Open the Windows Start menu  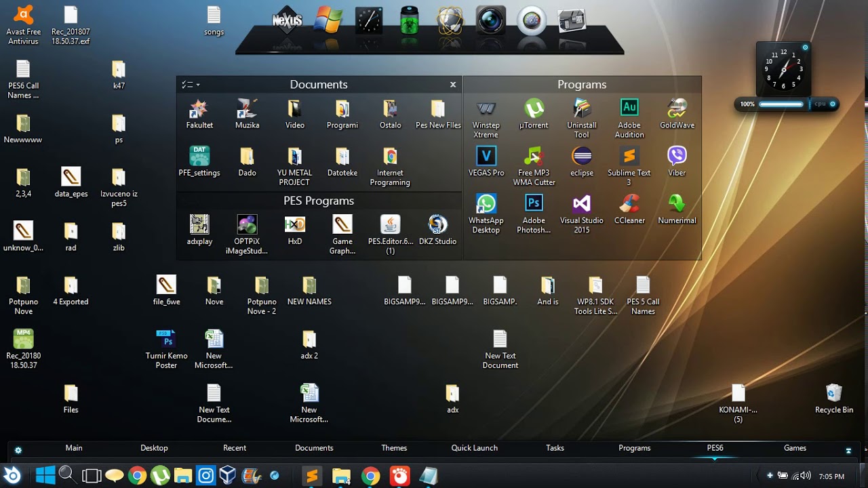(x=45, y=475)
